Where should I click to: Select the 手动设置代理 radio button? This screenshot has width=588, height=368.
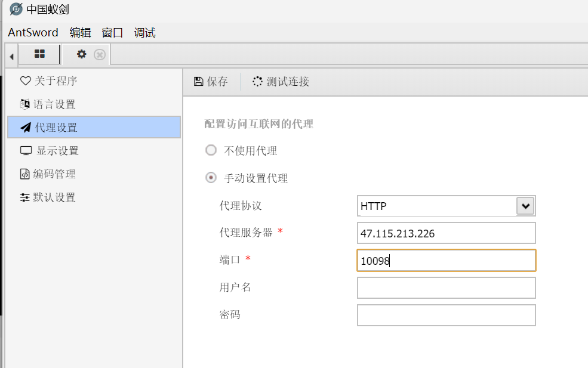coord(211,177)
